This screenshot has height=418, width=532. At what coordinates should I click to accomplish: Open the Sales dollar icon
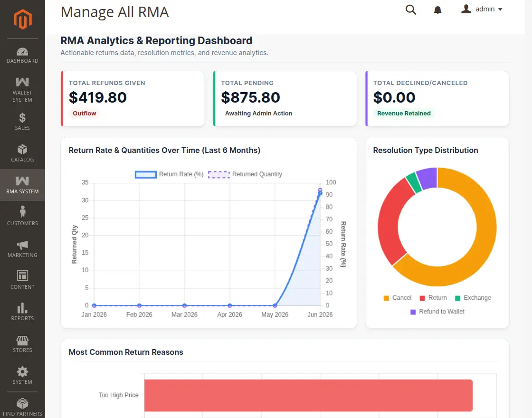point(22,118)
